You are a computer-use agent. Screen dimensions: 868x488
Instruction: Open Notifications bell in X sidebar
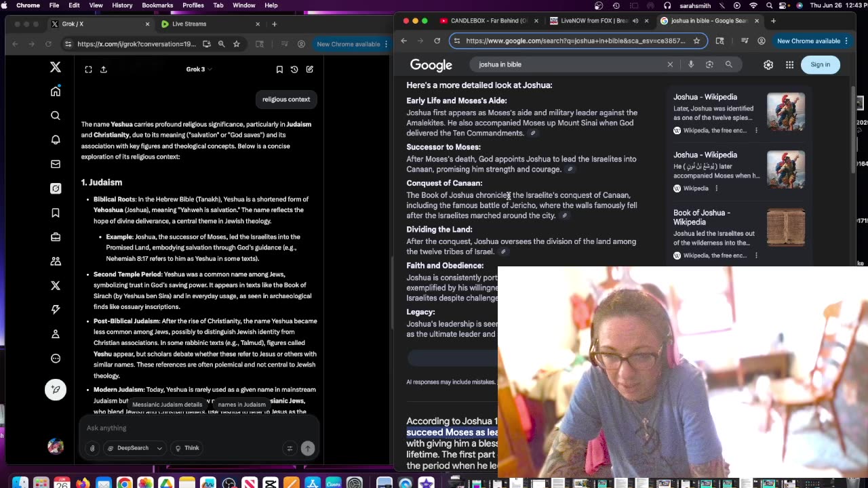tap(56, 140)
